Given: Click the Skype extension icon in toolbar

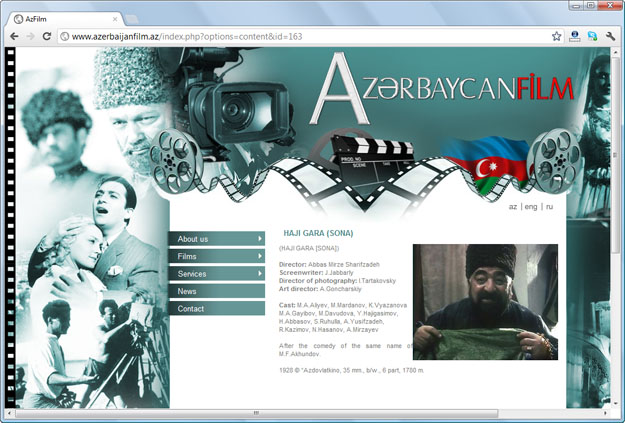Looking at the screenshot, I should (593, 36).
